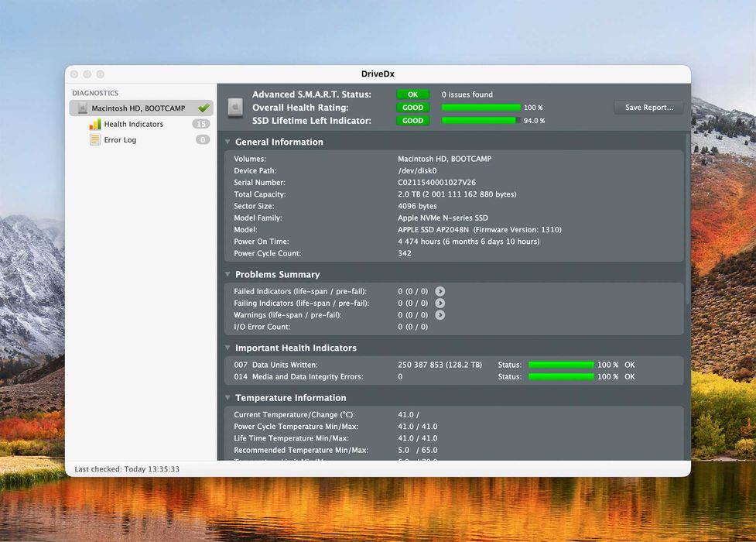The image size is (756, 542).
Task: Click the Data Units Written value 250 387 853
Action: point(440,365)
